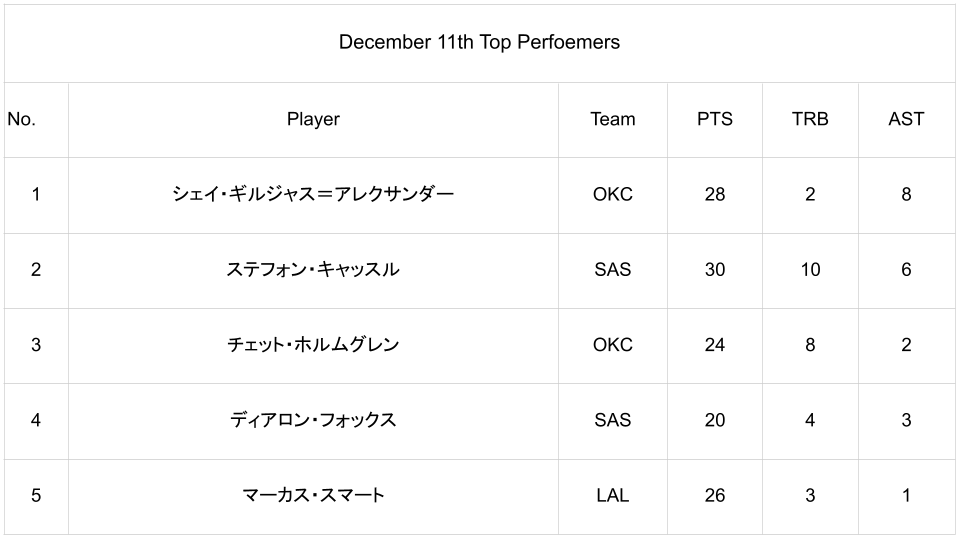Select player cell 'マーカス・スマート'
The image size is (960, 540).
[x=313, y=495]
